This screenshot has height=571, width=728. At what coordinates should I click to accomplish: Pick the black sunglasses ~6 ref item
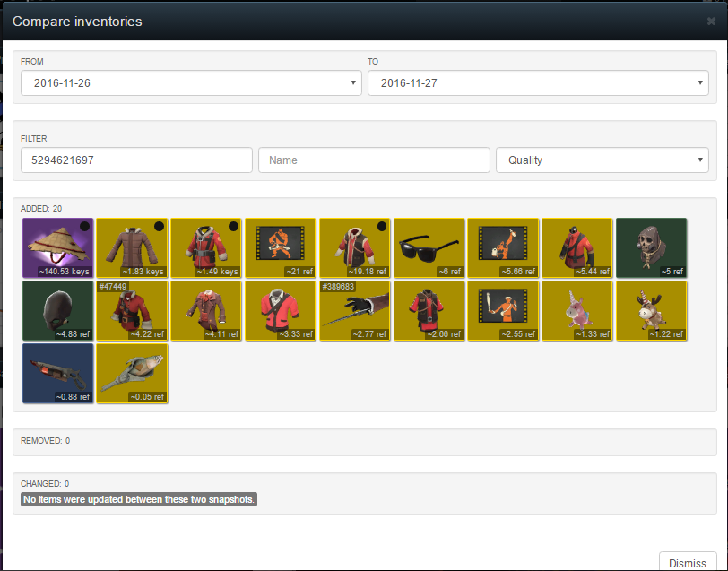click(429, 248)
